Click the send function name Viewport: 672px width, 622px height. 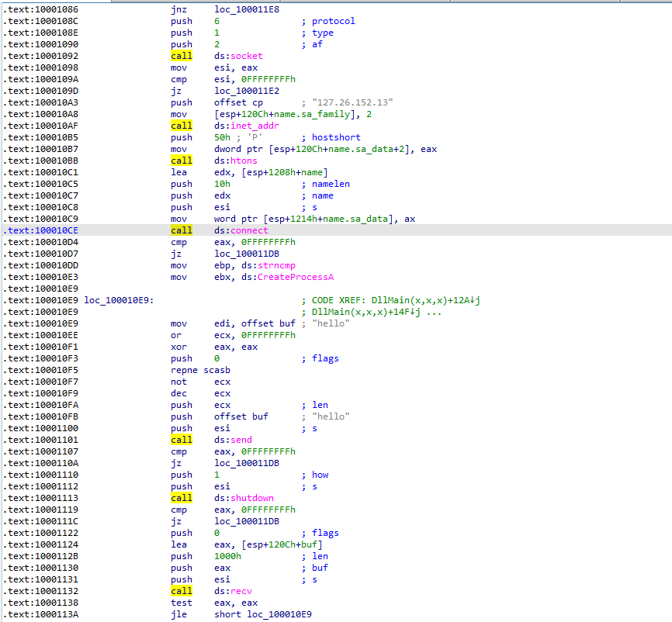click(x=241, y=440)
